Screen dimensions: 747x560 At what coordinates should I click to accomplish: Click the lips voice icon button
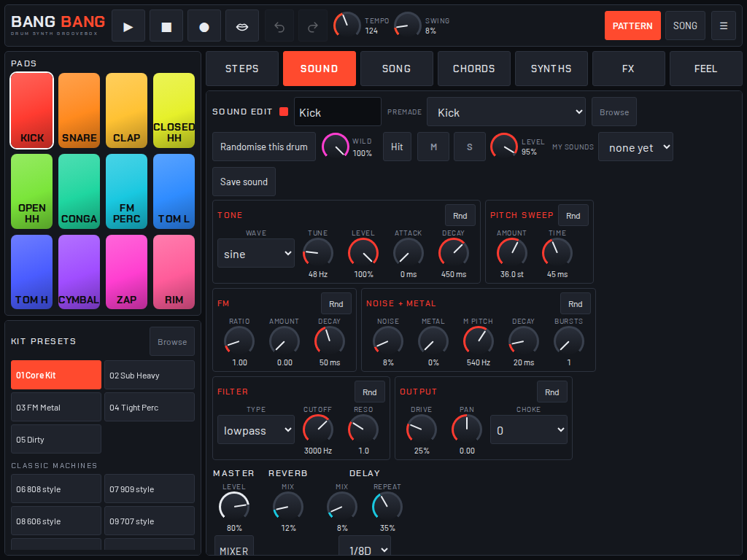[242, 26]
